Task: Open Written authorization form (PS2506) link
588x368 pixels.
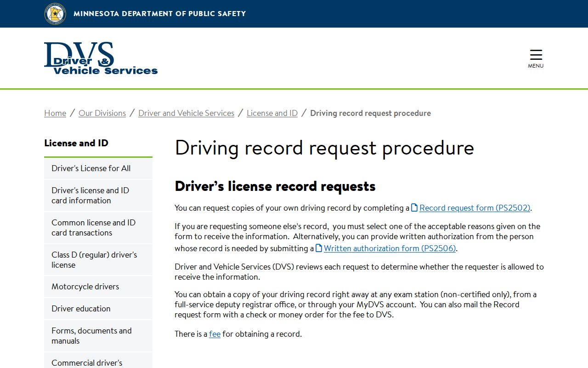Action: coord(390,248)
